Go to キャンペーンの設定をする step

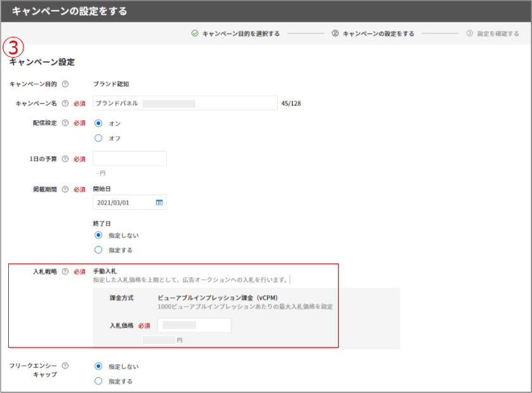click(x=379, y=34)
